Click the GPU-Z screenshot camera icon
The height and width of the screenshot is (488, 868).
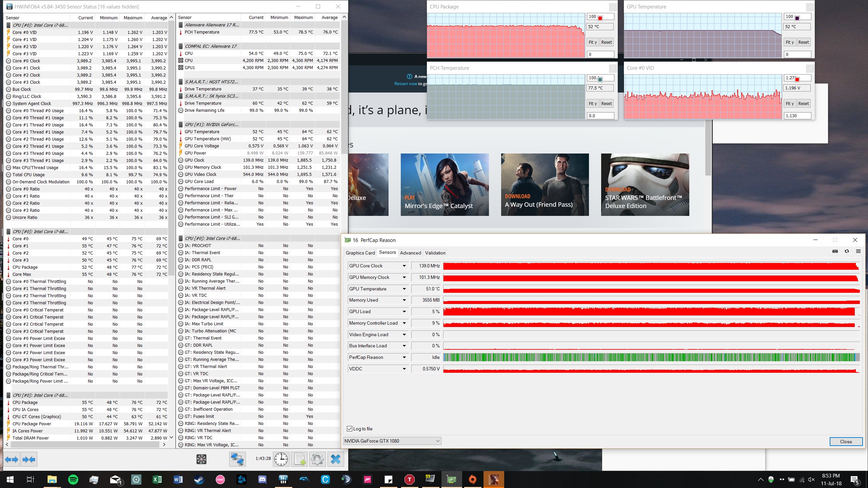[835, 251]
